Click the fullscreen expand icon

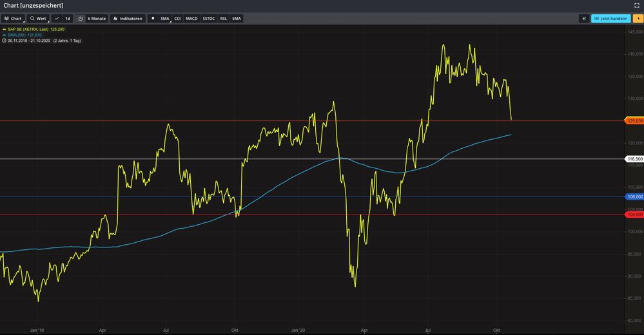pos(637,5)
